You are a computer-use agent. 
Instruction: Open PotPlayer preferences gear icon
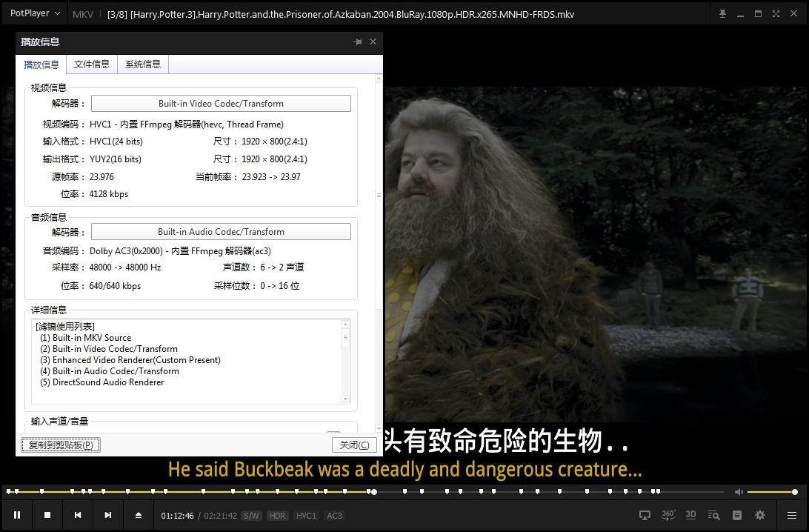click(x=759, y=515)
